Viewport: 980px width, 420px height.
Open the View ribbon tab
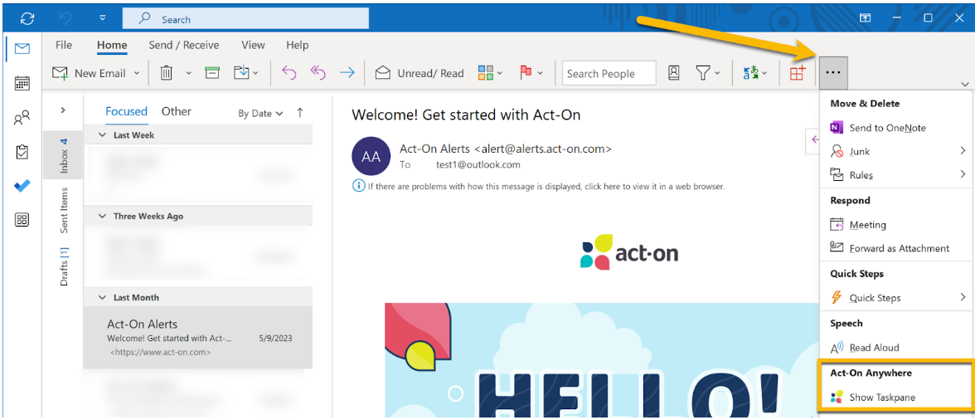point(253,45)
